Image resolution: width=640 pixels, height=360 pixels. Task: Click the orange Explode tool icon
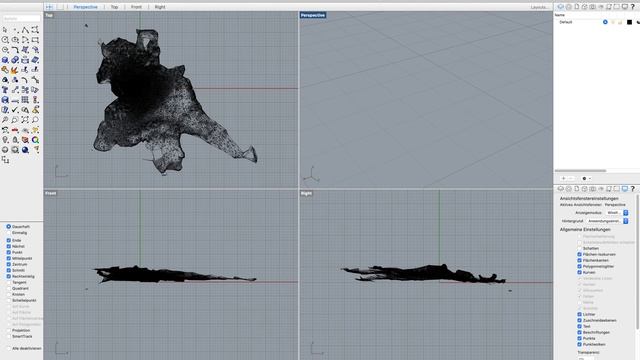[15, 70]
